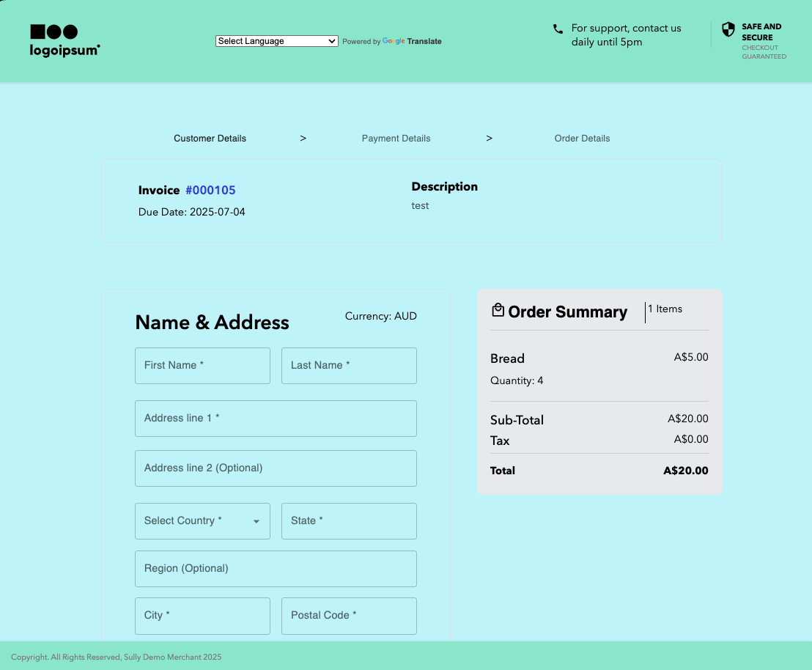This screenshot has height=670, width=812.
Task: Click the safe and secure shield icon
Action: [x=728, y=29]
